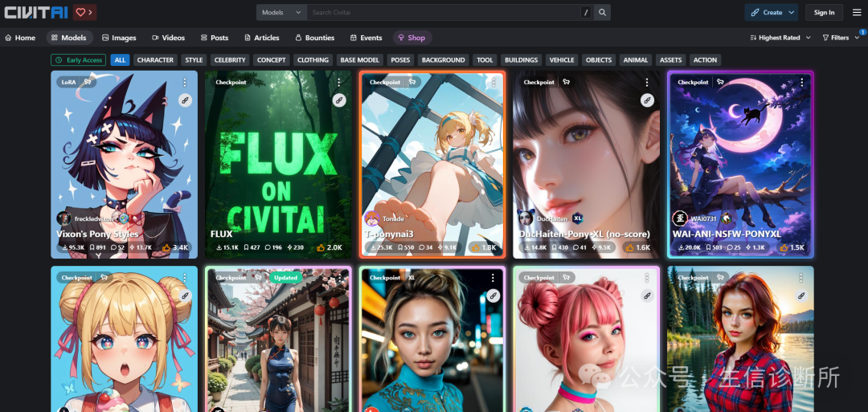Switch to the Images tab

click(x=119, y=38)
